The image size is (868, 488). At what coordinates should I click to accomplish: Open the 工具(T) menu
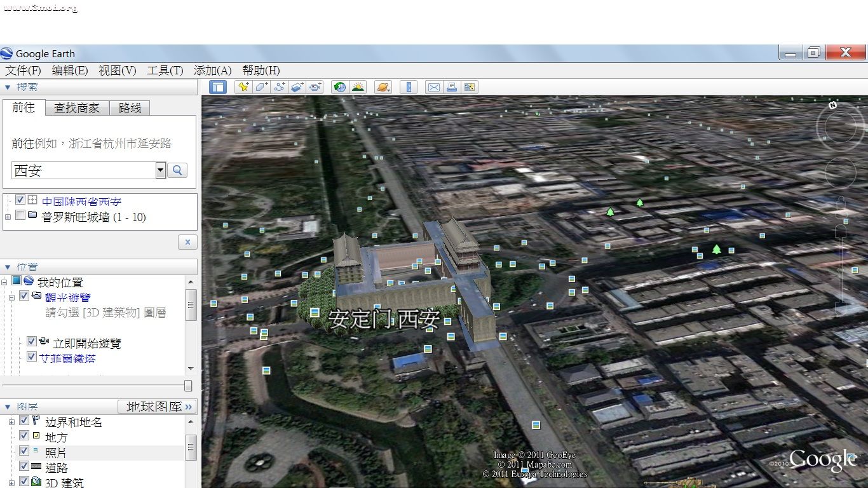[x=165, y=71]
